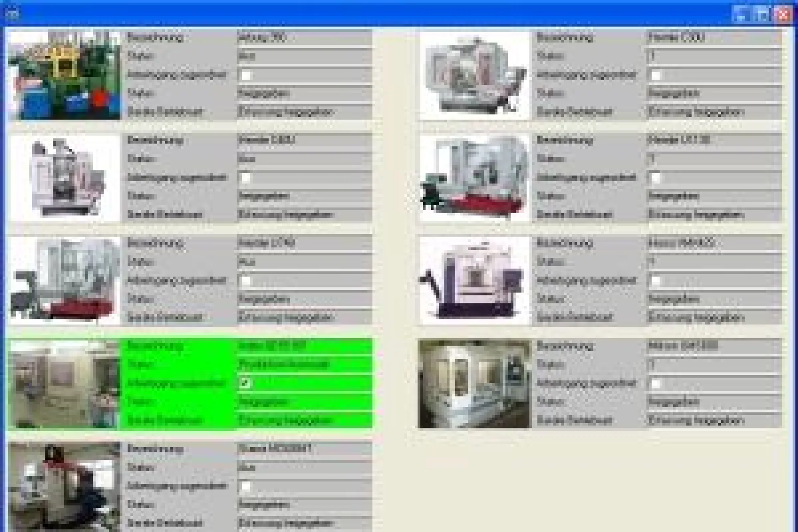798x532 pixels.
Task: Maximize the machine overview window
Action: (762, 14)
